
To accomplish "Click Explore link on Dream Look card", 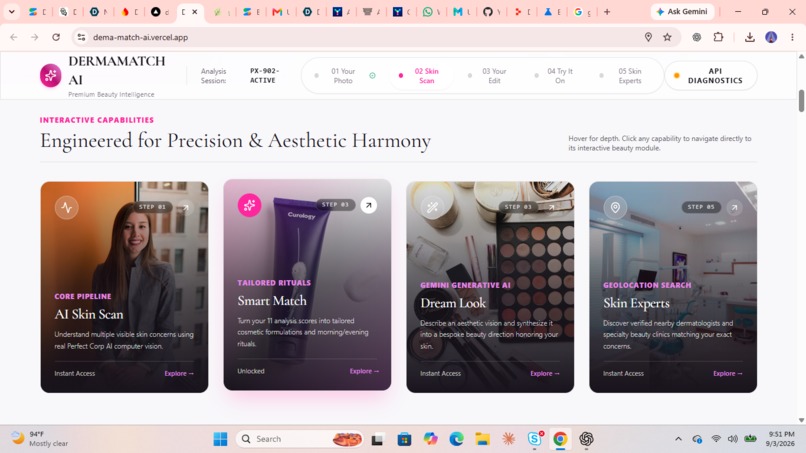I will 545,373.
